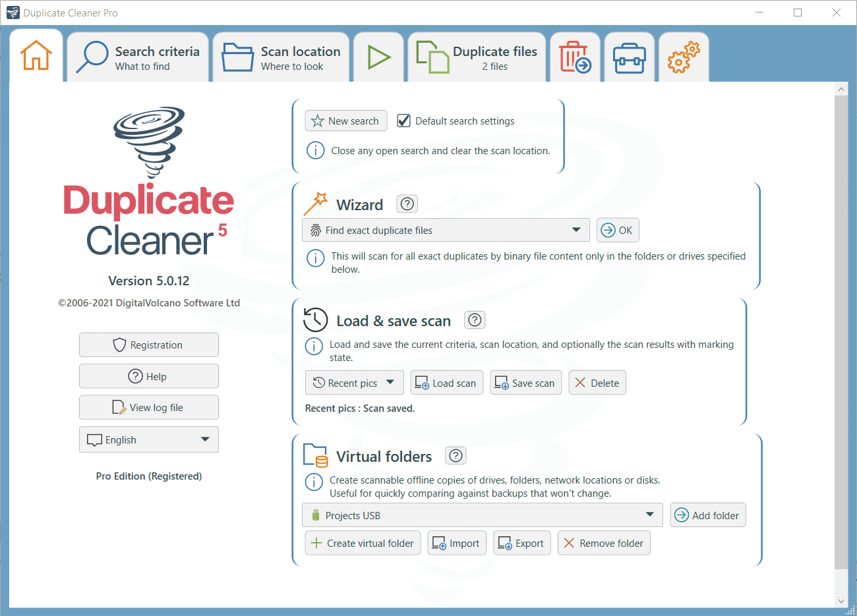Click the DigitalVolcano Software Ltd copyright text

point(149,303)
